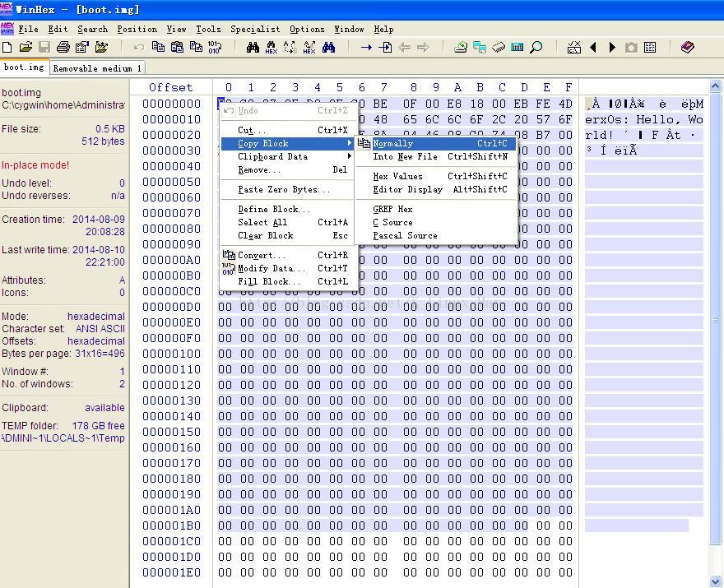Viewport: 724px width, 588px height.
Task: Click the camera snapshot toolbar icon
Action: [631, 47]
